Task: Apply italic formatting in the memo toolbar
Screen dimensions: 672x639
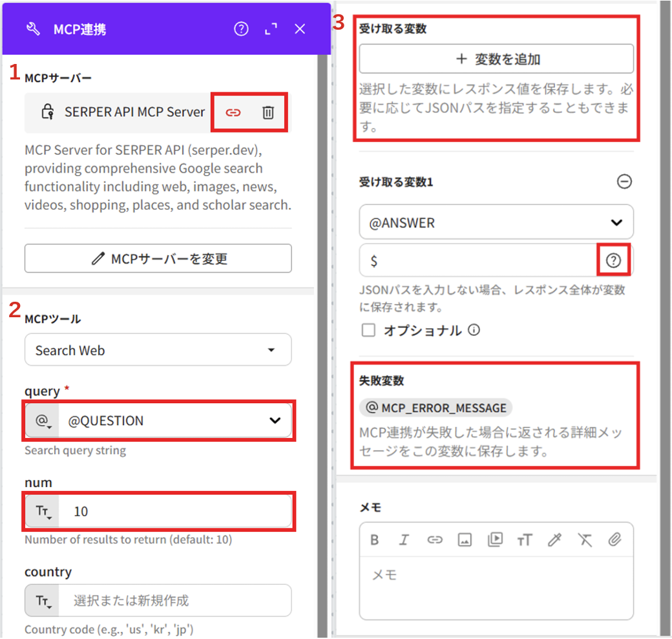Action: click(x=404, y=540)
